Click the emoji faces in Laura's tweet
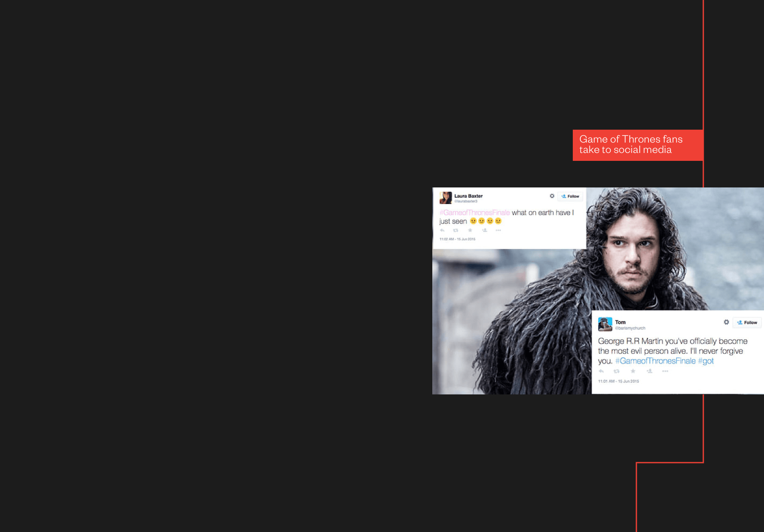 tap(486, 221)
